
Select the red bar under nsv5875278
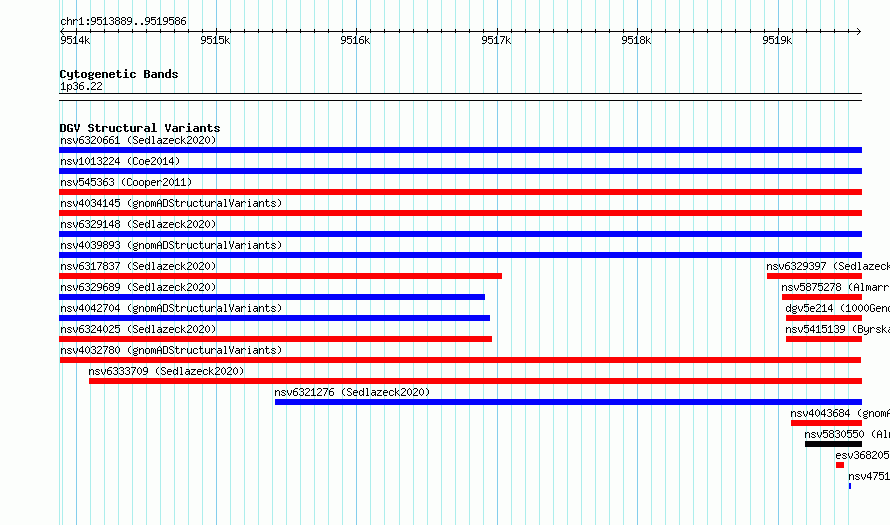pos(822,297)
